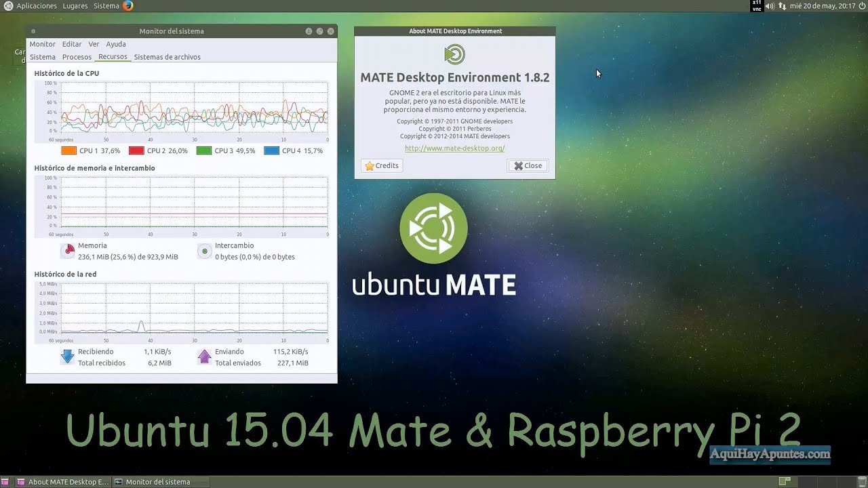Viewport: 868px width, 488px height.
Task: Switch to About MATE Desktop taskbar entry
Action: coord(63,482)
